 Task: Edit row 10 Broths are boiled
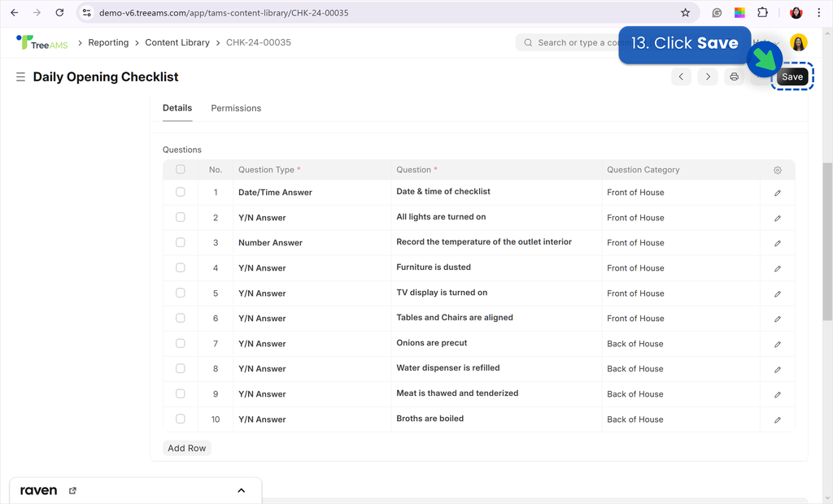[777, 419]
